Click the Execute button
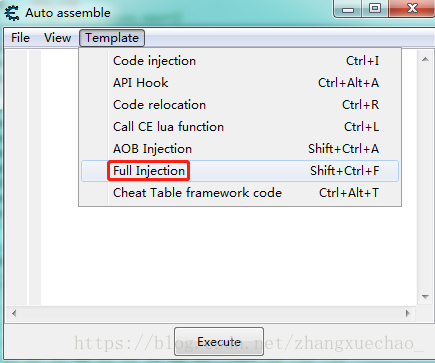Screen dimensions: 435x363 click(x=219, y=342)
